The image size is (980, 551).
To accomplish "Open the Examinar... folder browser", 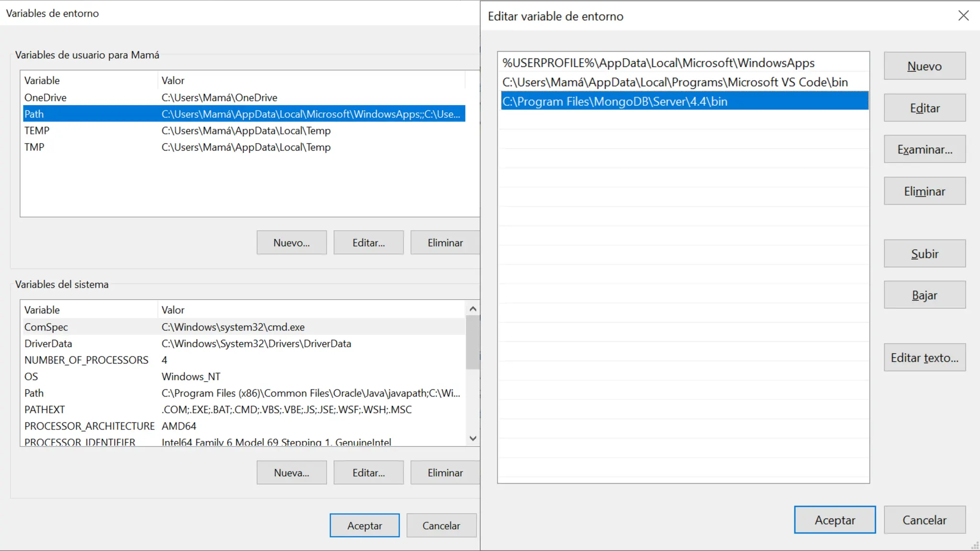I will 924,149.
